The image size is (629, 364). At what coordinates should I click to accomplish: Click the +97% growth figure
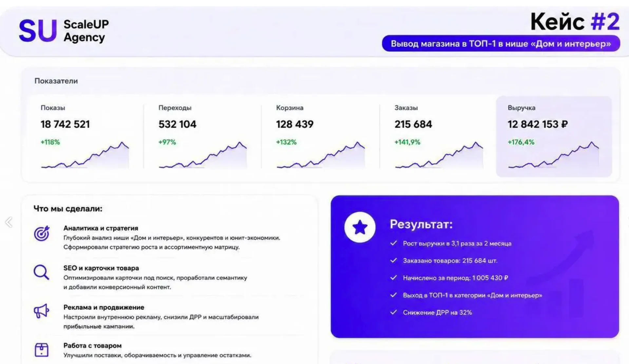click(167, 142)
